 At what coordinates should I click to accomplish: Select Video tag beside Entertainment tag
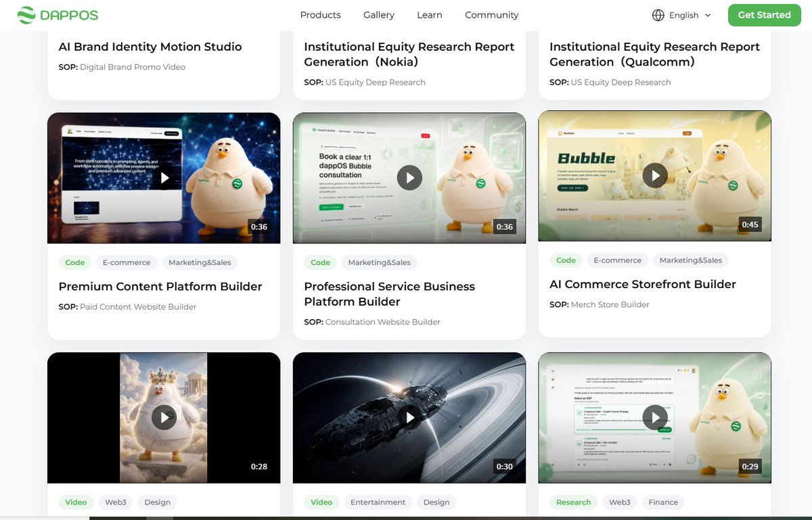pos(321,502)
